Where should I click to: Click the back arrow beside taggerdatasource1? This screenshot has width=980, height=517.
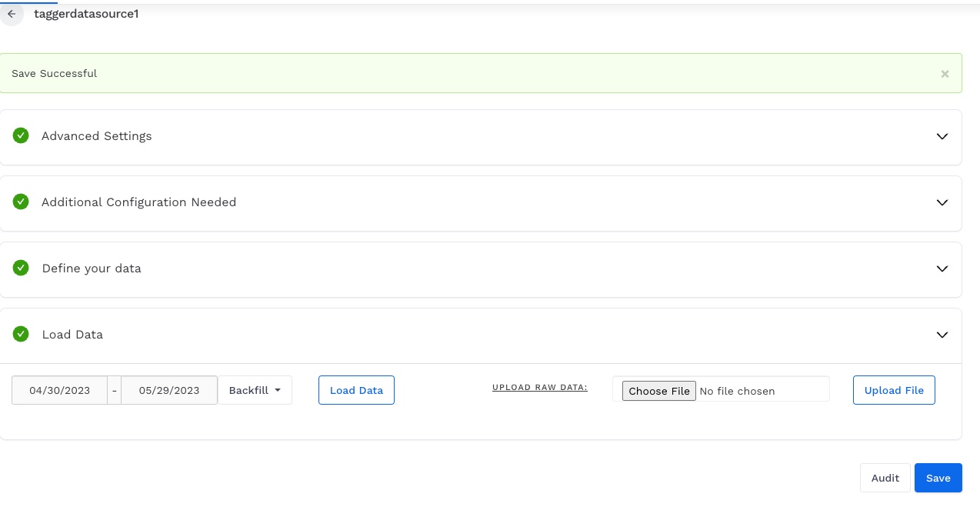[12, 14]
